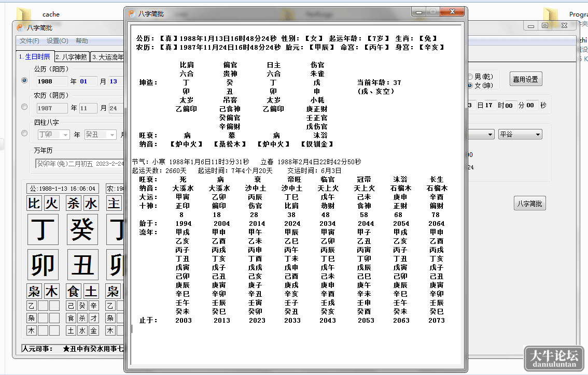
Task: Click the 食 ten-god tile
Action: click(x=73, y=291)
